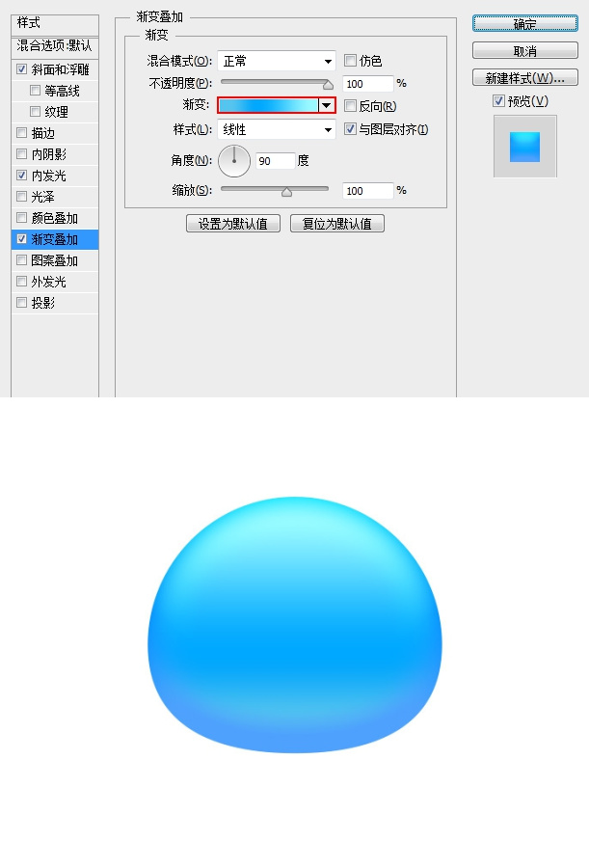Click the style preview thumbnail
The width and height of the screenshot is (589, 868).
click(x=524, y=147)
